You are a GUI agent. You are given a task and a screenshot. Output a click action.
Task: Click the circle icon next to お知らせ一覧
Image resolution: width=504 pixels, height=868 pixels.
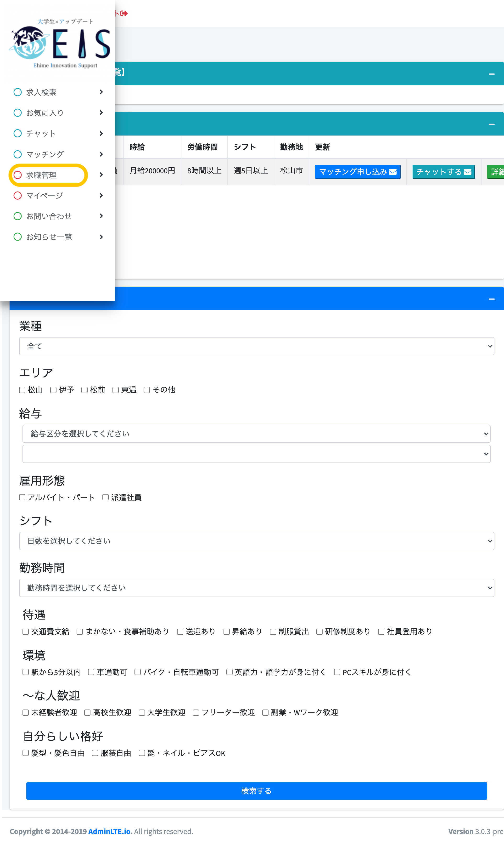coord(17,237)
